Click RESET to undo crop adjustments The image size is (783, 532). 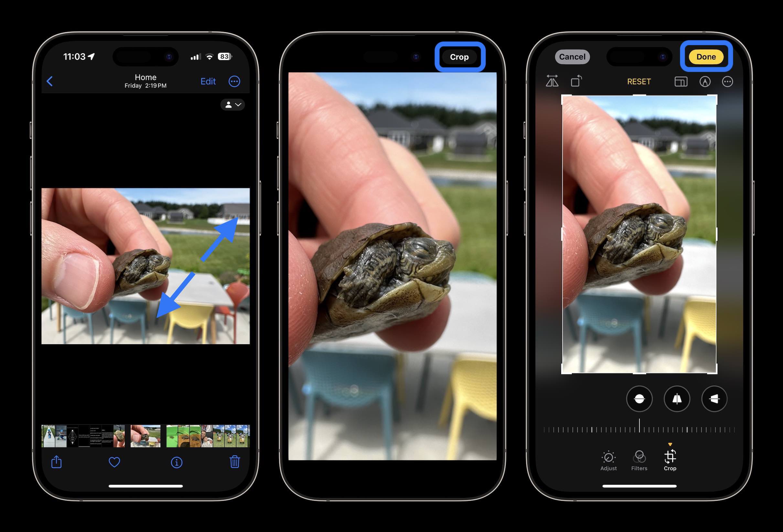click(639, 81)
